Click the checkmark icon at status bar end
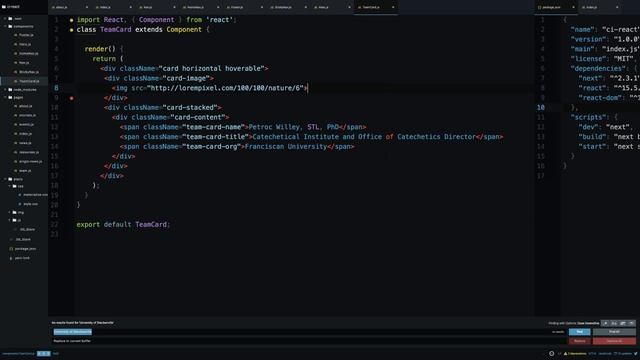Viewport: 640px width, 360px height. click(x=636, y=353)
